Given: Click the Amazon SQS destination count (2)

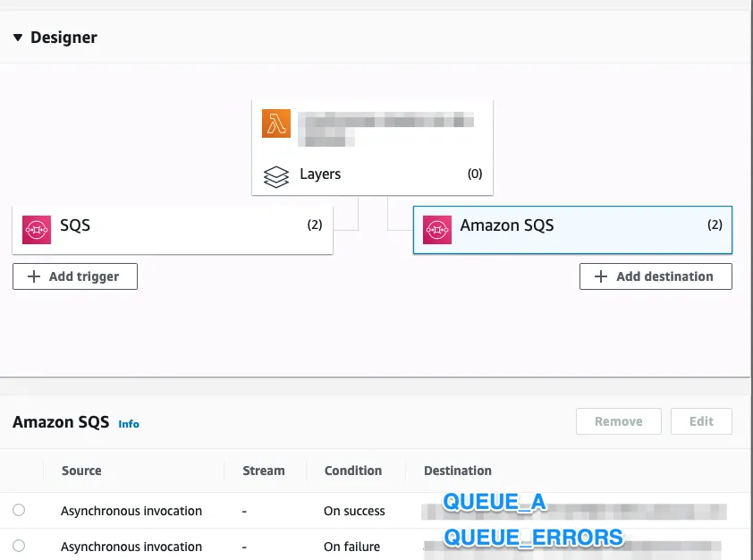Looking at the screenshot, I should [x=715, y=225].
